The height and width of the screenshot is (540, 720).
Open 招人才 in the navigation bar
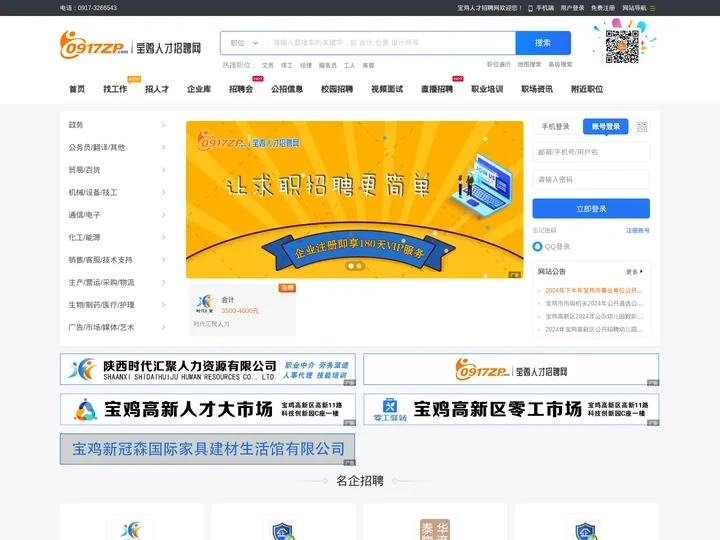[157, 89]
